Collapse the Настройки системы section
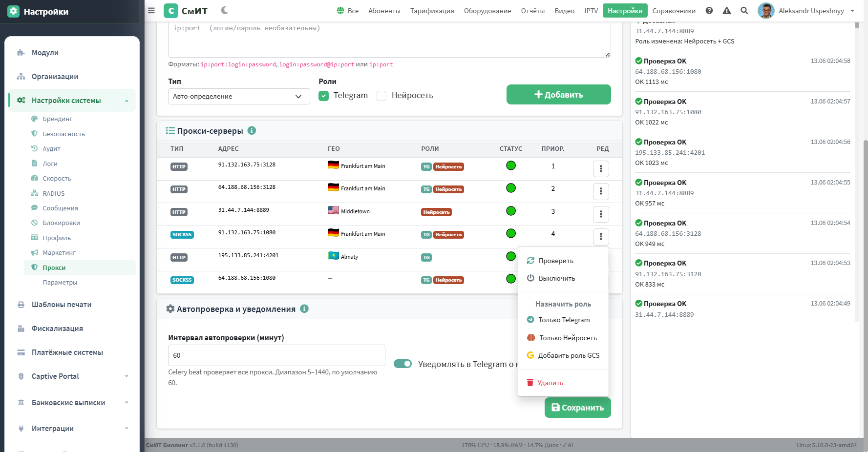868x452 pixels. coord(127,101)
